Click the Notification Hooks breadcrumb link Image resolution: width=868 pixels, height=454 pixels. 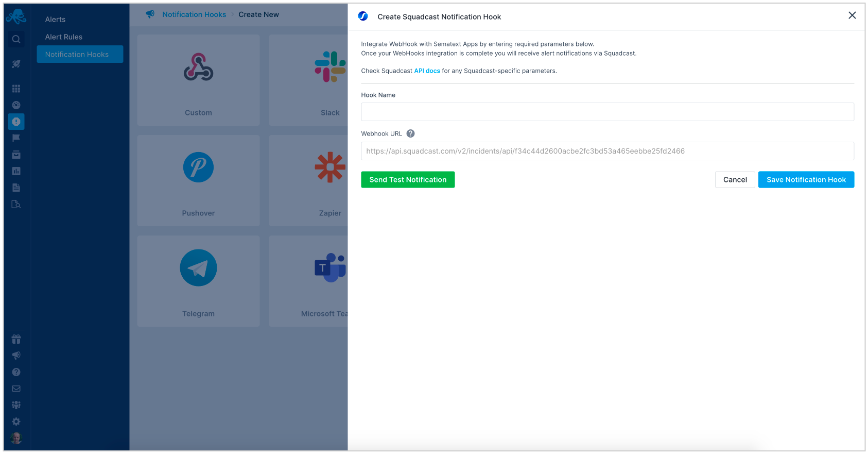click(x=194, y=14)
